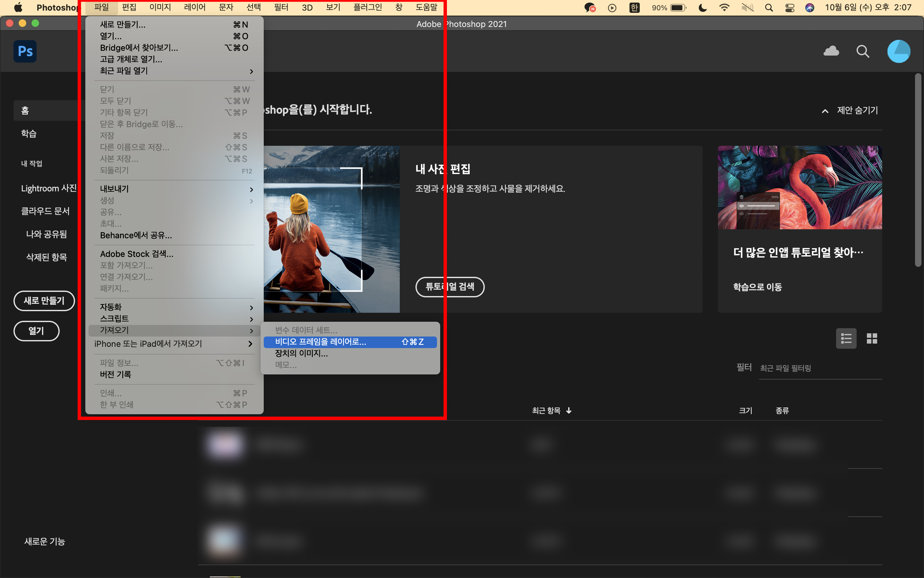This screenshot has height=578, width=924.
Task: Open the 문자 menu
Action: pos(226,7)
